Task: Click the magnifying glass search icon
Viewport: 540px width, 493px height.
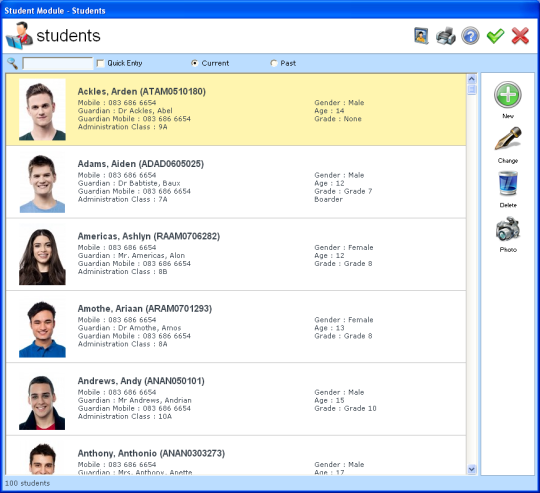Action: (x=12, y=63)
